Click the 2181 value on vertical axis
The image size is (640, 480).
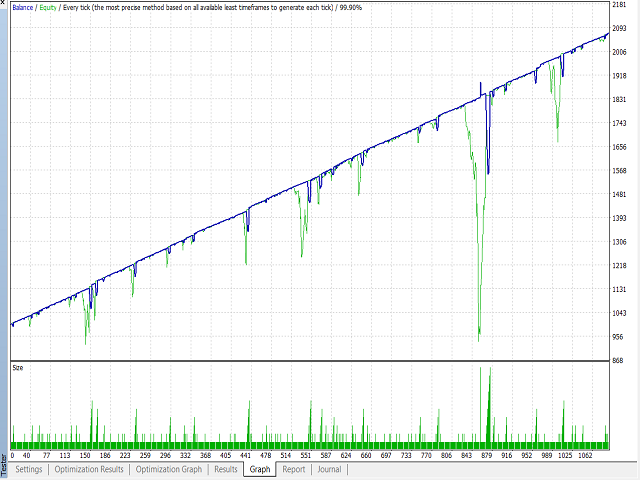tap(619, 4)
